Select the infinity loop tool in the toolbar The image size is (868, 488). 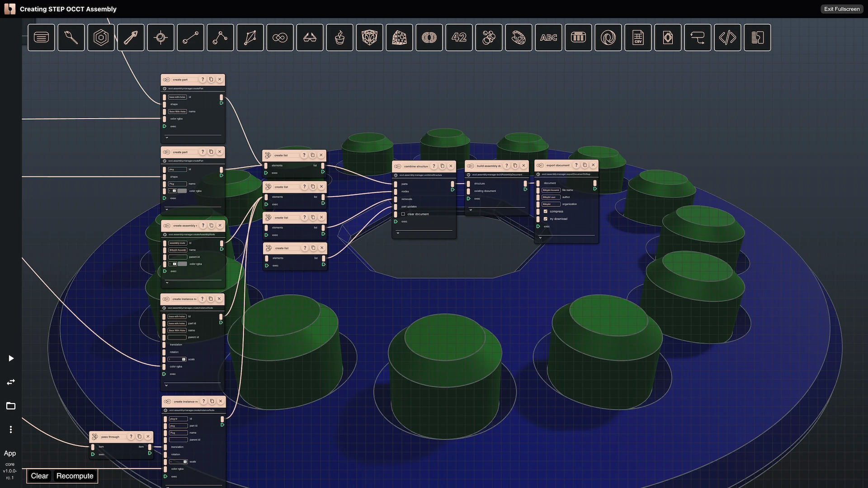pos(280,38)
